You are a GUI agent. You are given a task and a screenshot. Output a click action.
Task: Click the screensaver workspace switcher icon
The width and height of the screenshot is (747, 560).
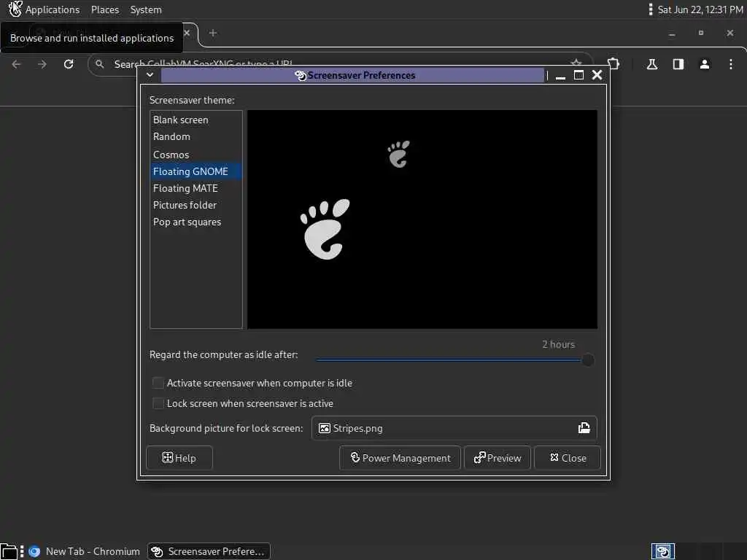tap(662, 551)
